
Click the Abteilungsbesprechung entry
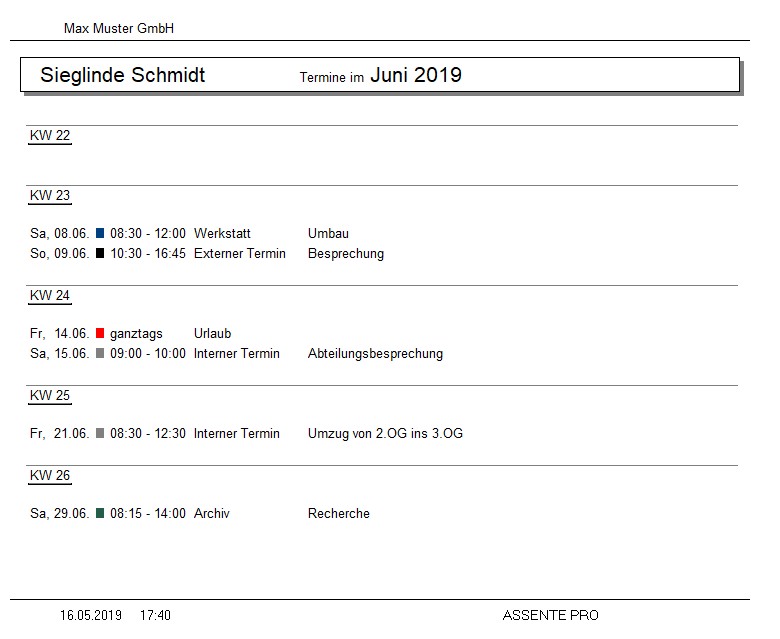tap(375, 354)
